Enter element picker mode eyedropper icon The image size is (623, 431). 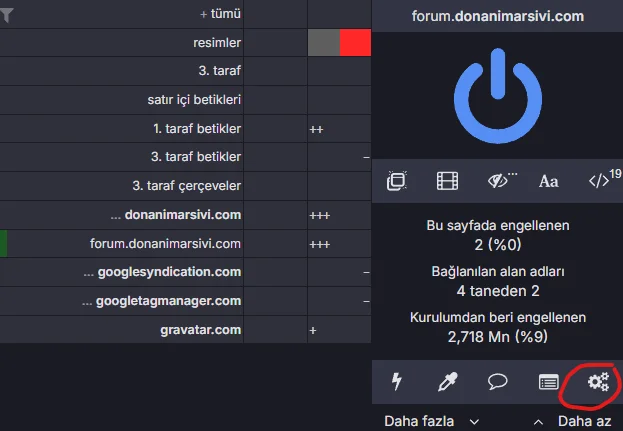(447, 382)
